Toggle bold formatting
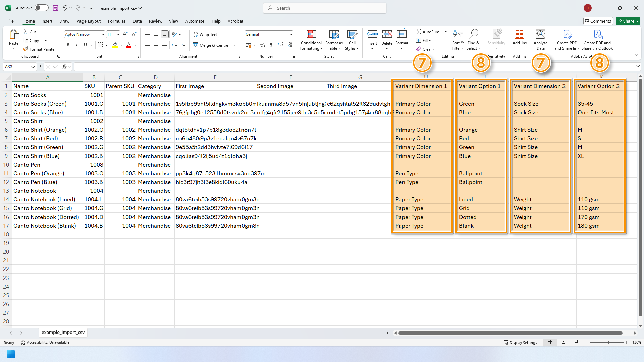 (x=68, y=45)
